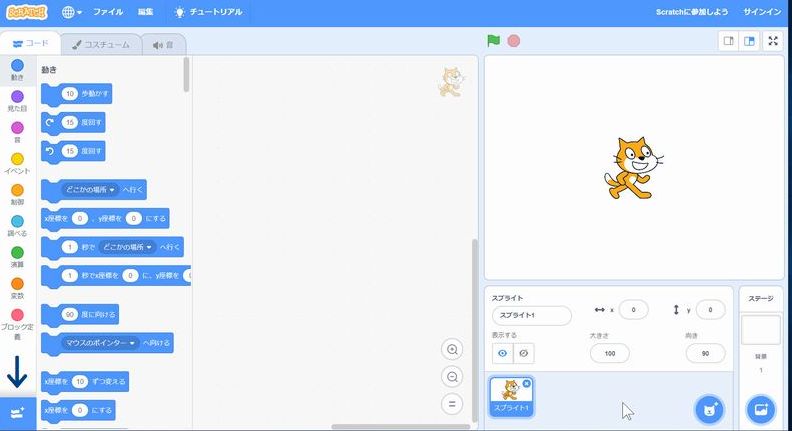792x431 pixels.
Task: Click the サインイン link
Action: click(x=763, y=13)
